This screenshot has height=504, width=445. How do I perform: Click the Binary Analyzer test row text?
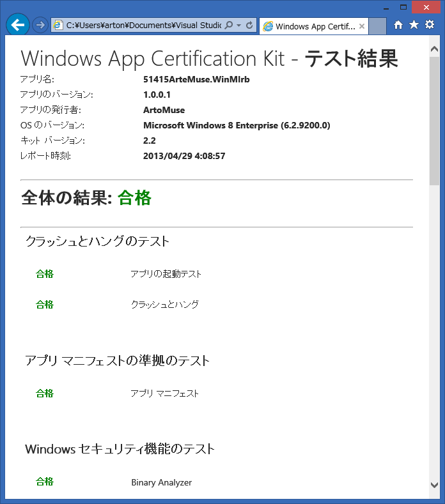[x=162, y=482]
